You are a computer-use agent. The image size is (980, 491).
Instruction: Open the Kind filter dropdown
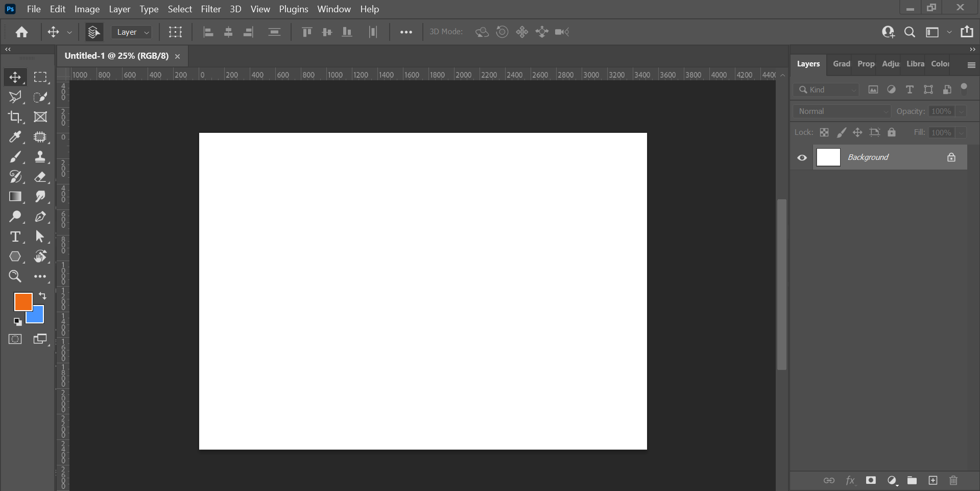pyautogui.click(x=826, y=90)
